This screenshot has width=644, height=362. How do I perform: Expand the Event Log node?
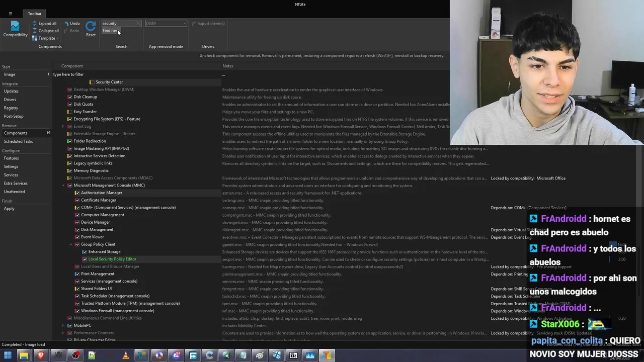tap(63, 126)
